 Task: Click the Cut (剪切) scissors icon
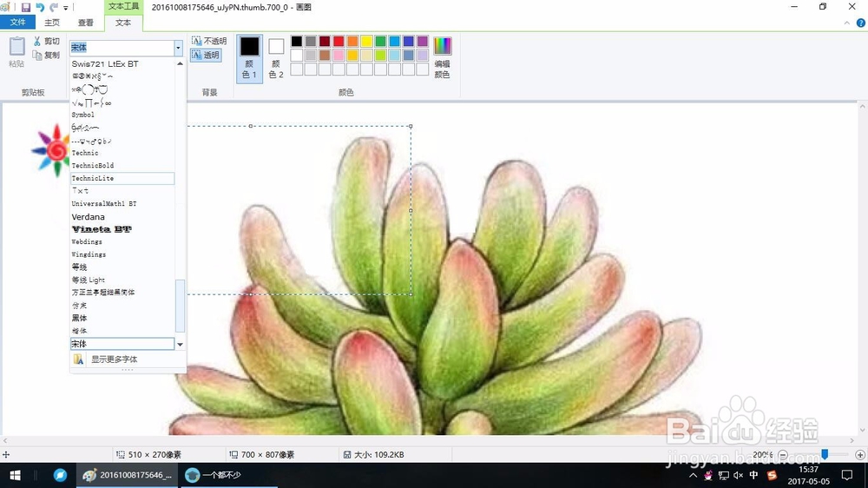click(x=37, y=41)
